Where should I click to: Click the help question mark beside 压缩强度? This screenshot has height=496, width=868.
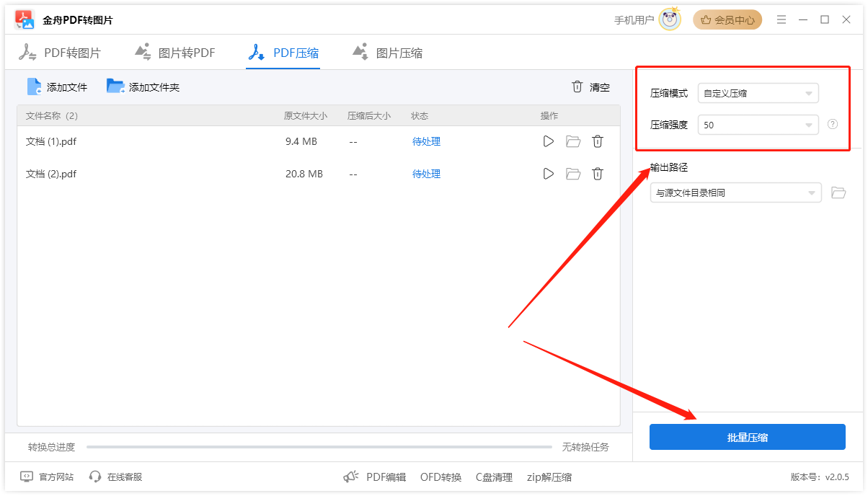[833, 124]
